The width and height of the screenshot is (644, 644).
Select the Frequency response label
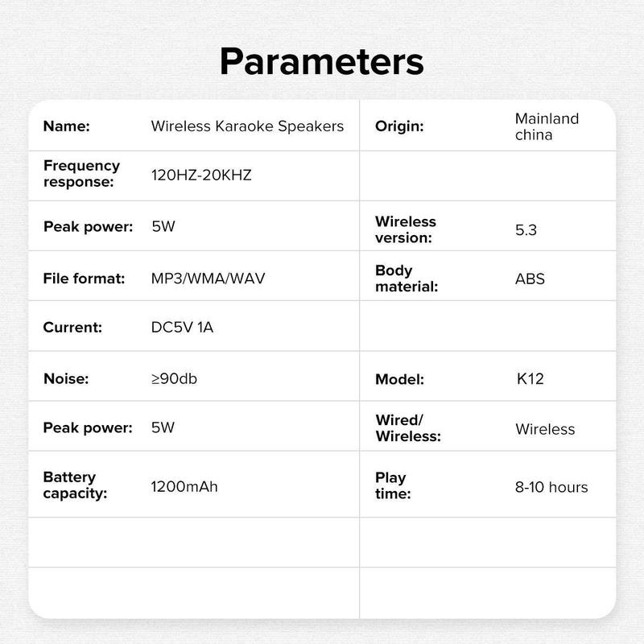tap(82, 173)
